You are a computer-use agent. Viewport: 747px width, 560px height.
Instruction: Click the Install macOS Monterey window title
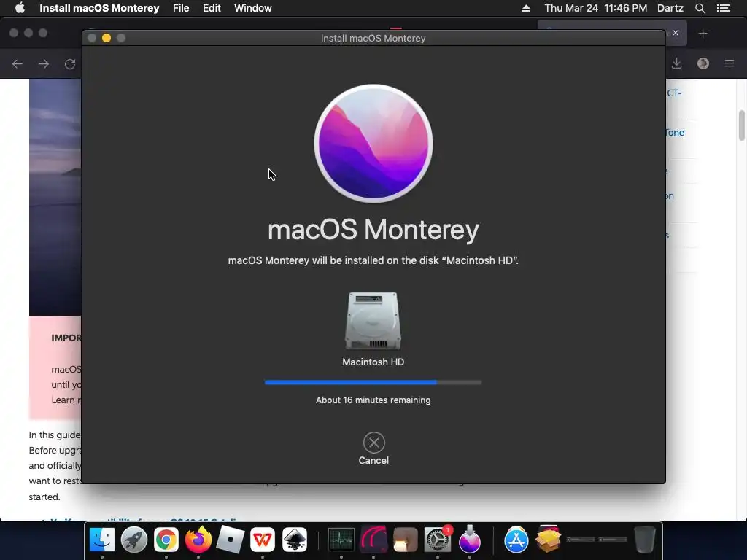coord(373,38)
